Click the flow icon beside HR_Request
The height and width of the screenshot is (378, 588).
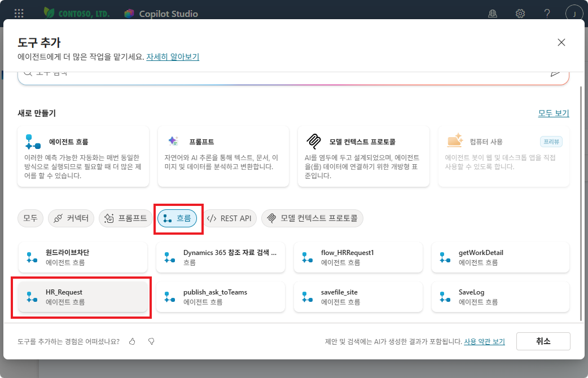(32, 297)
